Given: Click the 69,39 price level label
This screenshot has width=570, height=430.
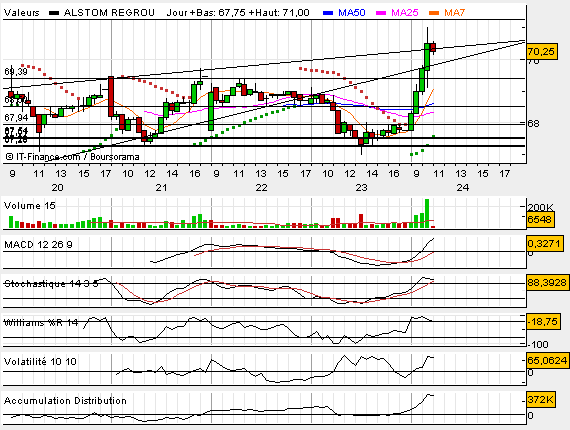Looking at the screenshot, I should pos(16,72).
